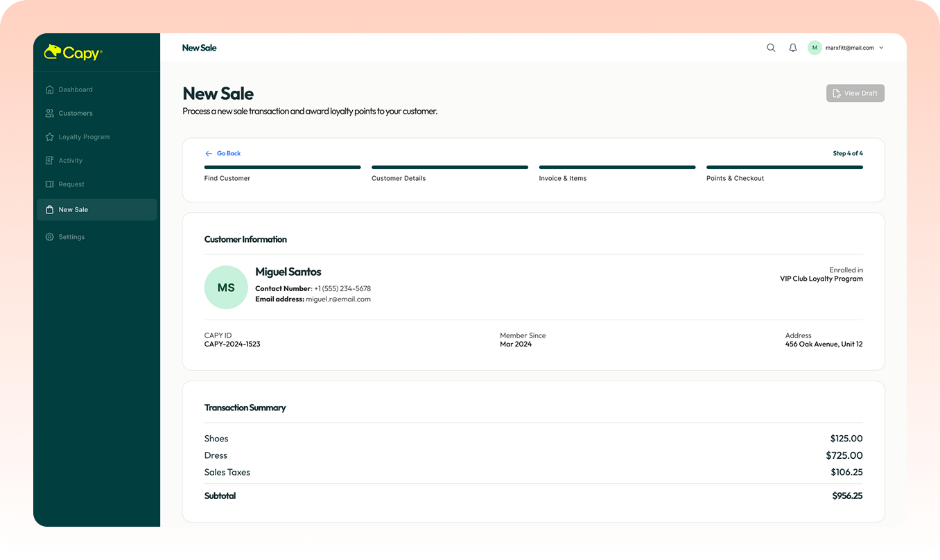Select the Customers icon in sidebar
Viewport: 940px width, 560px height.
[49, 113]
